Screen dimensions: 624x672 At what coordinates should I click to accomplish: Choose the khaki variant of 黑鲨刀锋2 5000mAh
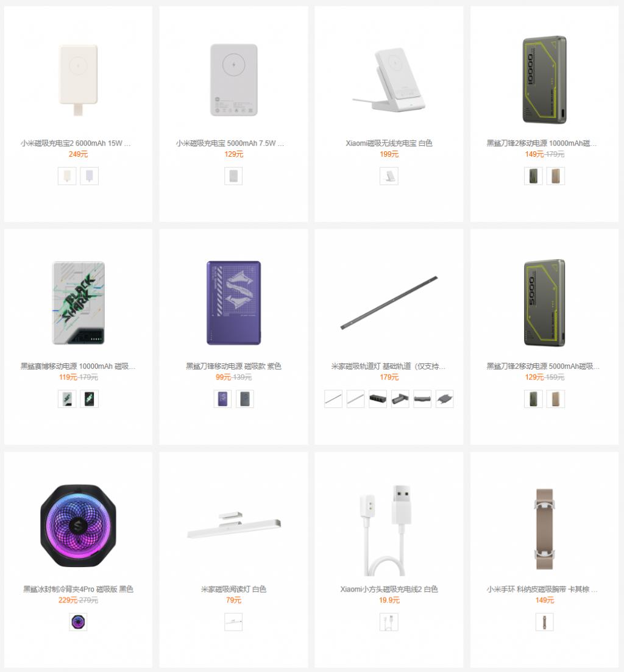click(x=556, y=399)
